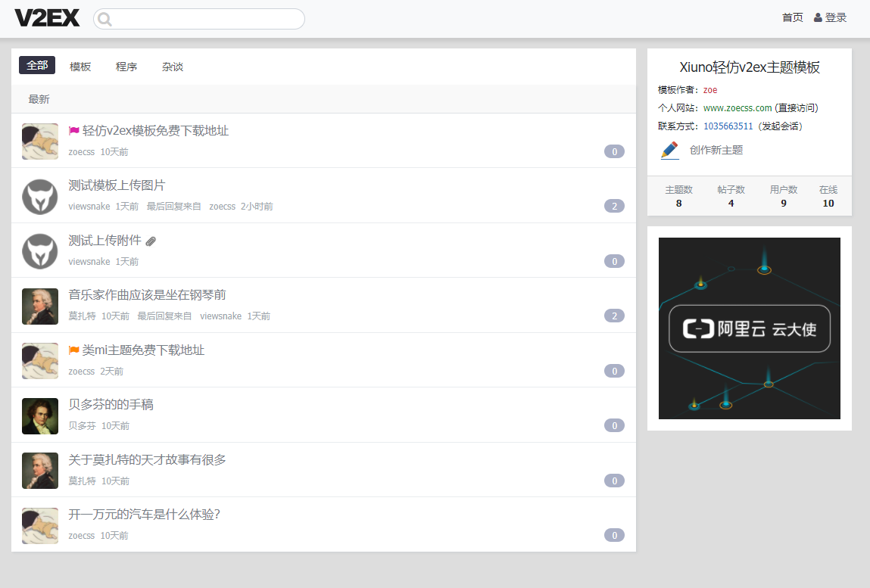Open topic 测试上传附件
The height and width of the screenshot is (588, 870).
104,240
